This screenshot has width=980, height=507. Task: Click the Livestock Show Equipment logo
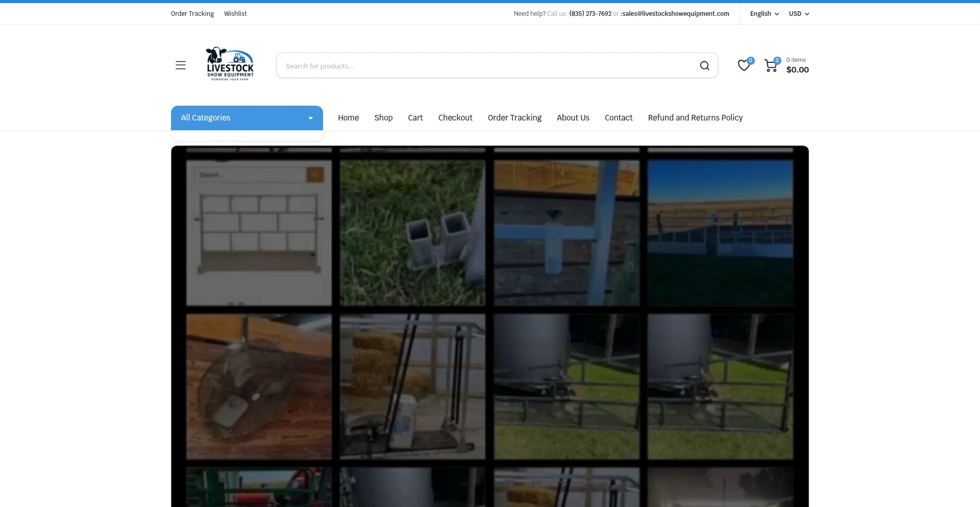[230, 64]
